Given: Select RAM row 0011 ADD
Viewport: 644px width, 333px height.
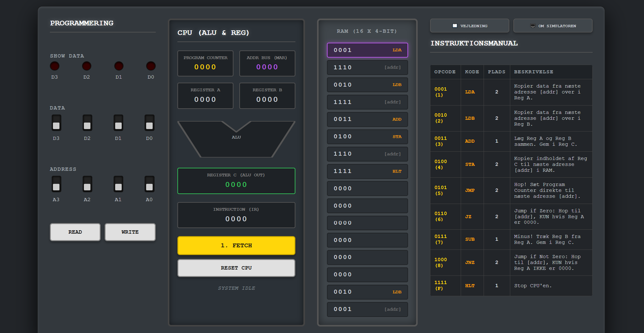Looking at the screenshot, I should [x=368, y=119].
